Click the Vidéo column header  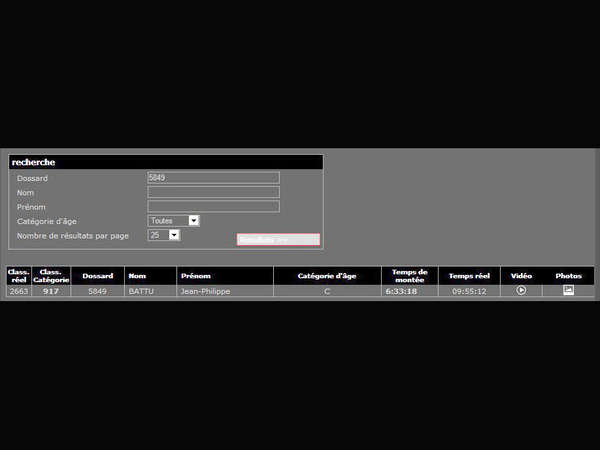(521, 276)
